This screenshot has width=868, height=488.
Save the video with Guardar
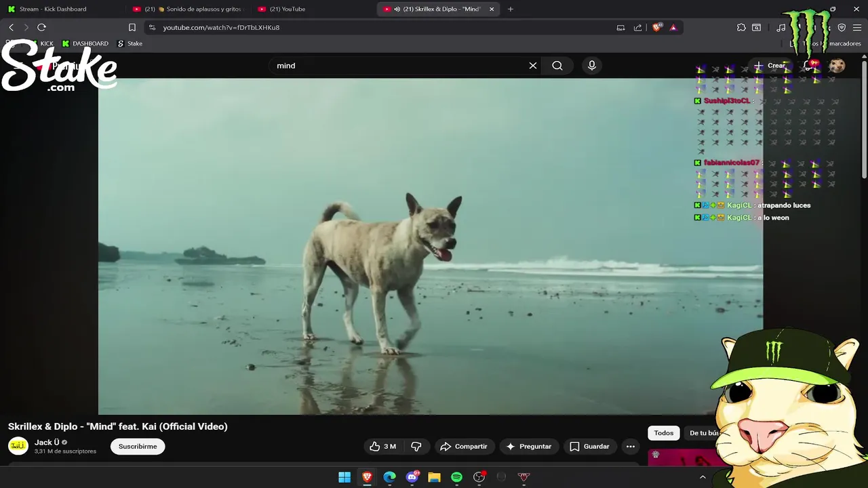(590, 446)
